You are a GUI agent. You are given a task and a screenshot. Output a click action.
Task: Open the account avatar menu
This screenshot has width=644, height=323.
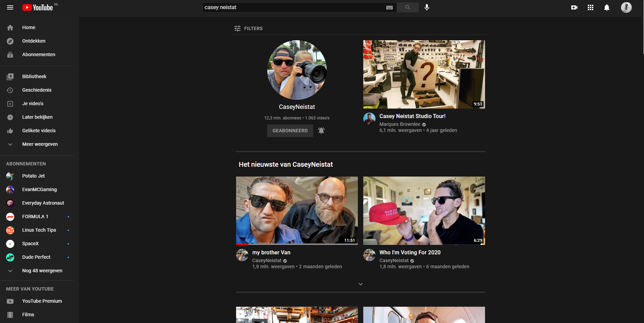click(x=626, y=7)
